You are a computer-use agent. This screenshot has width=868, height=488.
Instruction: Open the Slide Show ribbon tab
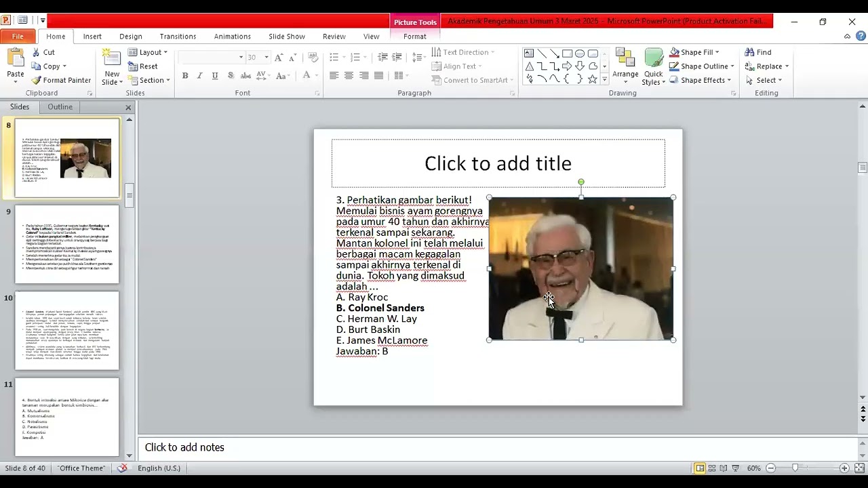click(x=287, y=37)
